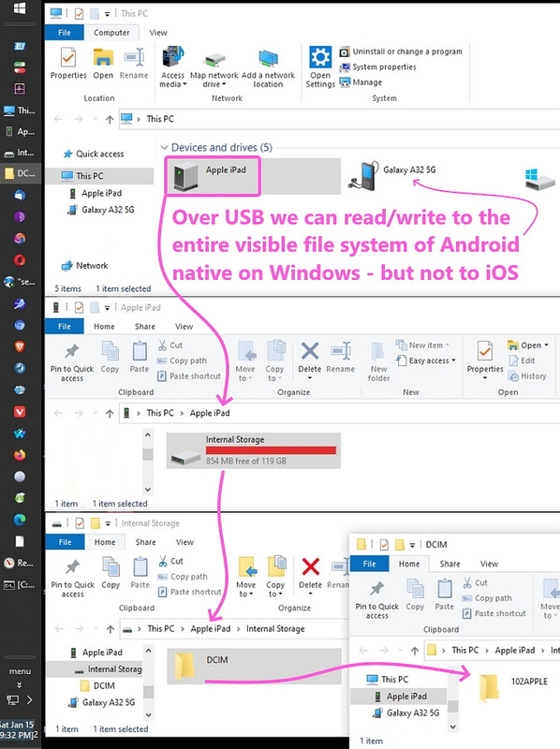Open Share tab in Apple iPad window
This screenshot has height=749, width=560.
[145, 327]
